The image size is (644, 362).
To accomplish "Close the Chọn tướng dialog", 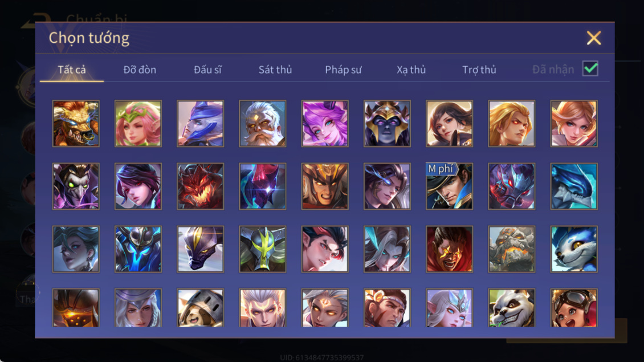I will 594,38.
